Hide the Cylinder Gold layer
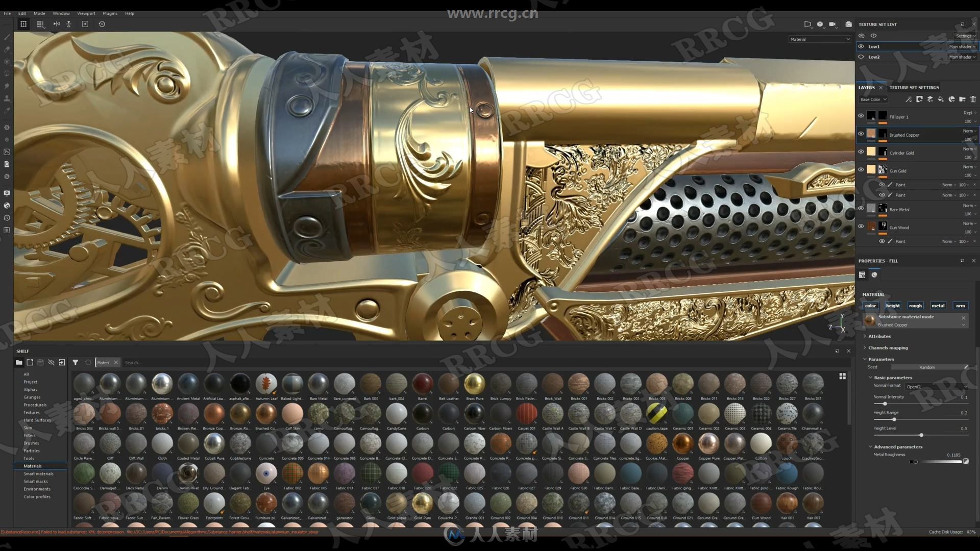Screen dimensions: 980x551 click(861, 152)
